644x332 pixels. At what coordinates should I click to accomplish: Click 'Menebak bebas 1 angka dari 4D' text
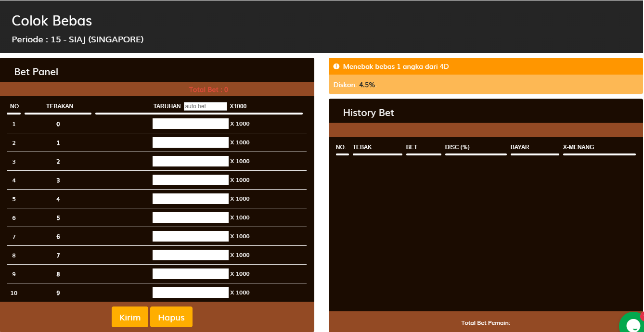point(396,66)
